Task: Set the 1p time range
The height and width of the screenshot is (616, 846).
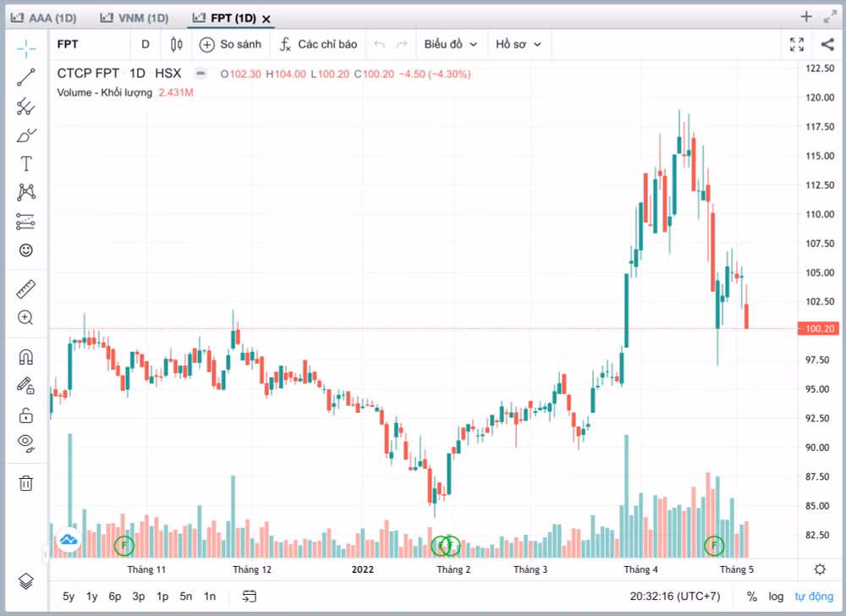Action: 162,596
